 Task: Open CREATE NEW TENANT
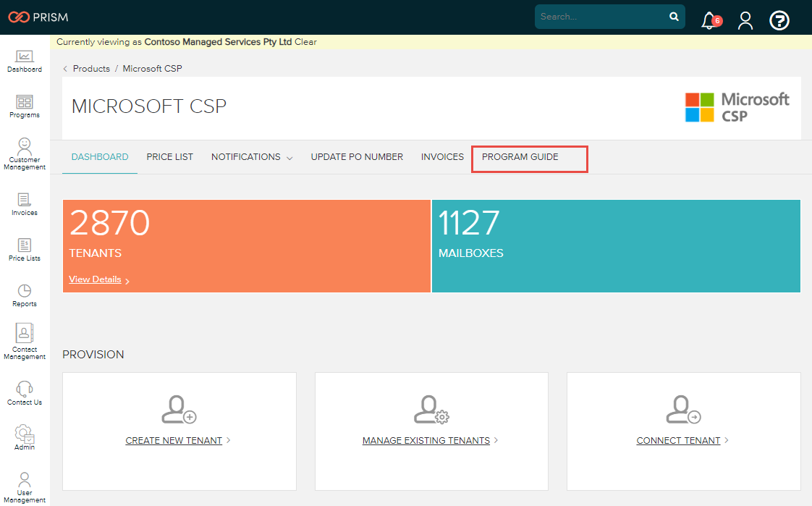pos(173,440)
